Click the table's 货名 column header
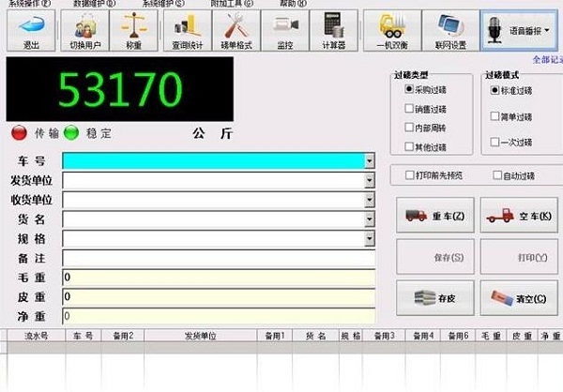The height and width of the screenshot is (392, 563). point(315,336)
